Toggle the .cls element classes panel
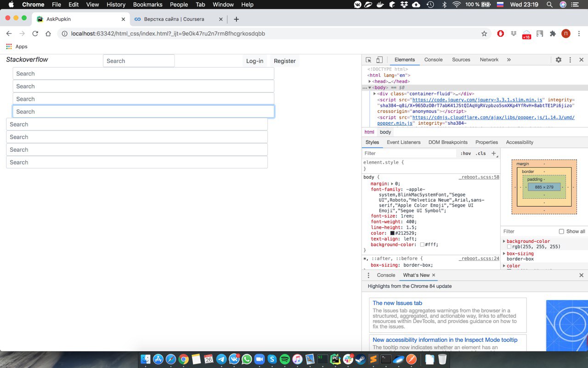 pyautogui.click(x=481, y=154)
